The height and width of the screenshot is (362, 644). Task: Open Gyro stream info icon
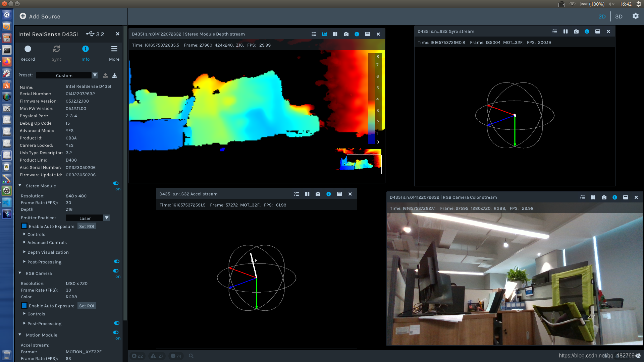pyautogui.click(x=587, y=32)
